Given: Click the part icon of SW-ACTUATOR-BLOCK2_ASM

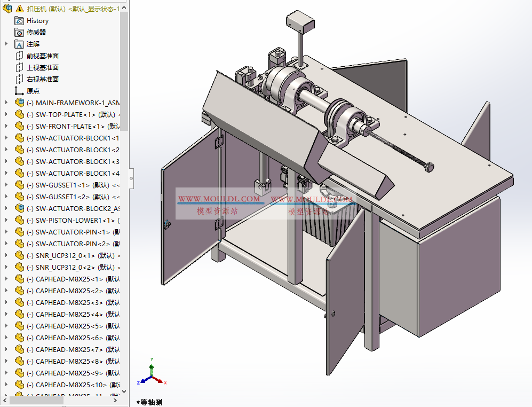Looking at the screenshot, I should click(x=20, y=208).
